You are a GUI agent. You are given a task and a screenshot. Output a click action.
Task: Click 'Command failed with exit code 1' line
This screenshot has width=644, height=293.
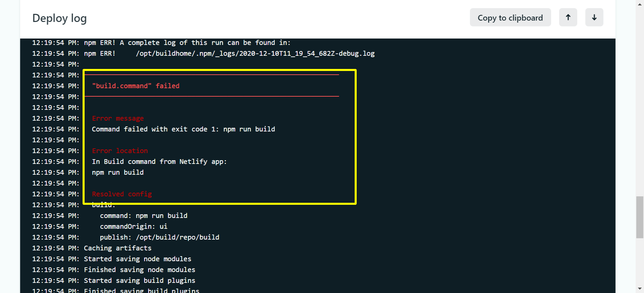tap(183, 129)
